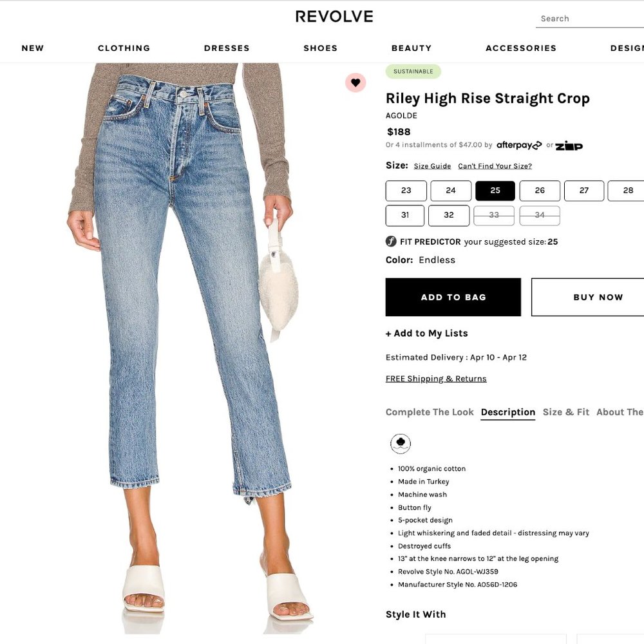Open the Shoes menu

click(320, 48)
